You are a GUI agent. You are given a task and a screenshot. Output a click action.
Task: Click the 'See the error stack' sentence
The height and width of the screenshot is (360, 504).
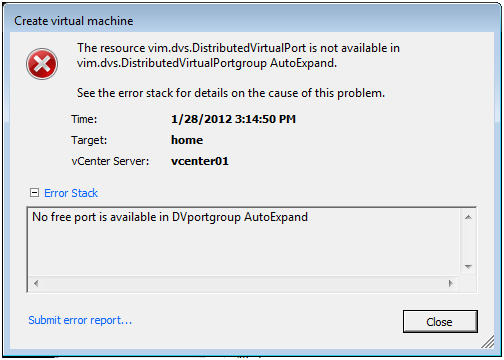(x=231, y=93)
